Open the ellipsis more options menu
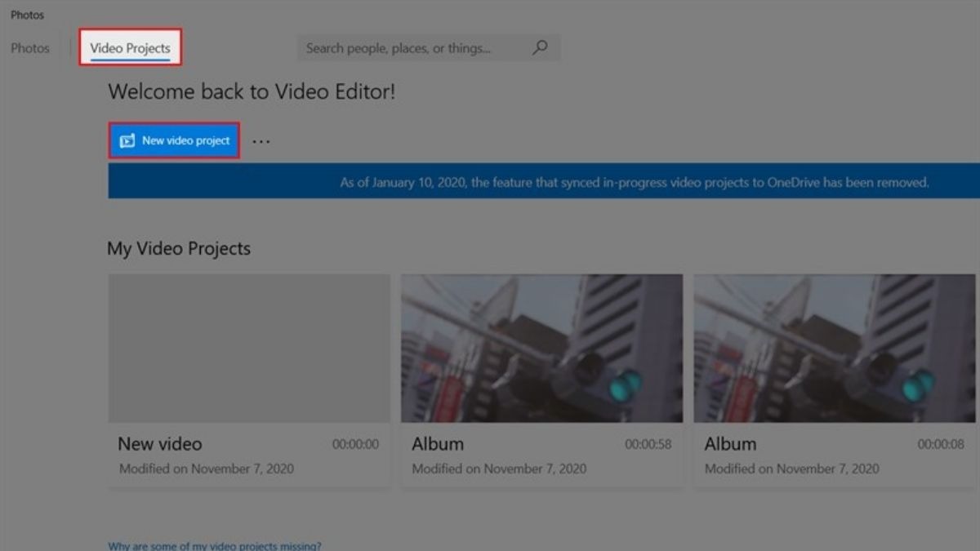980x551 pixels. point(261,141)
